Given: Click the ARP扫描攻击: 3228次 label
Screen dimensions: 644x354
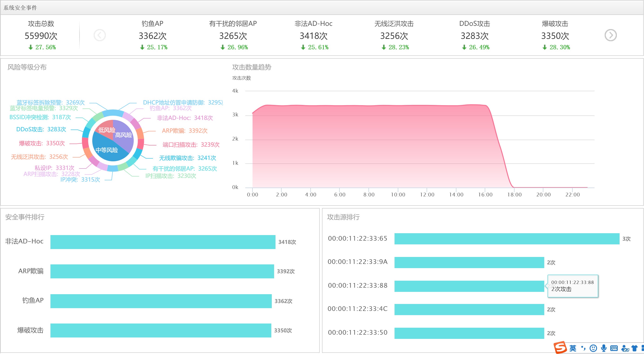Looking at the screenshot, I should 52,174.
